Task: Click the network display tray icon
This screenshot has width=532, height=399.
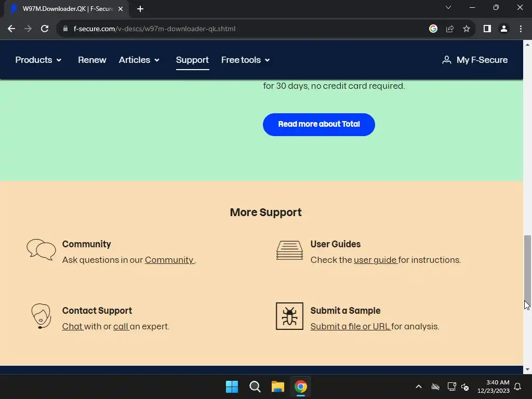Action: (451, 387)
